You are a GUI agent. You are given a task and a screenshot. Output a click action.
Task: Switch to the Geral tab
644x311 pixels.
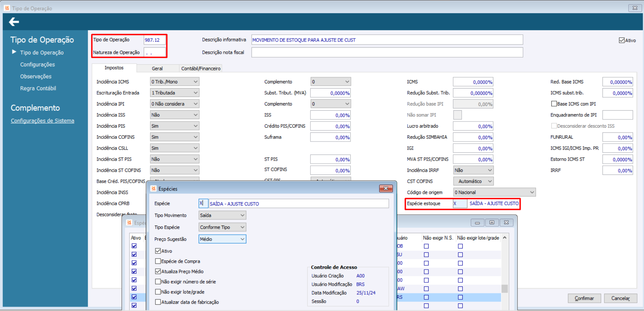click(157, 68)
